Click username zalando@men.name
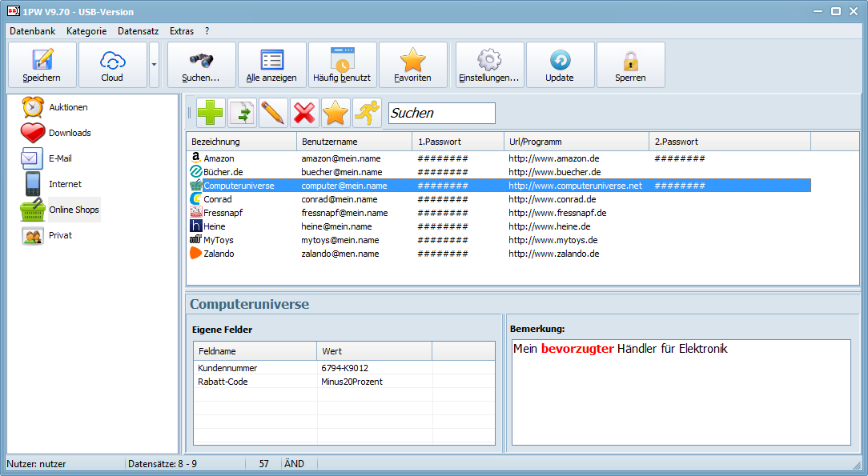868x476 pixels. [340, 254]
